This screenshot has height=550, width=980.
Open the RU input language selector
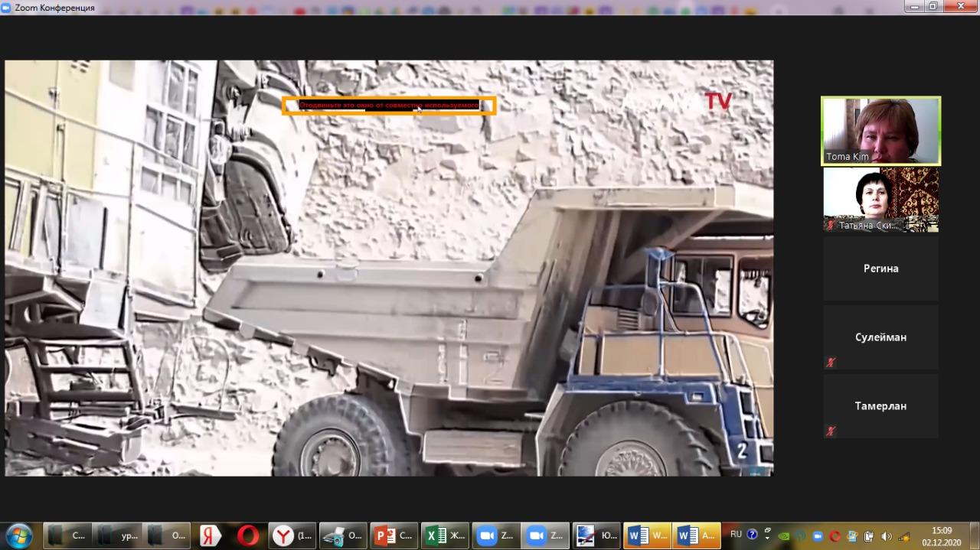click(x=736, y=535)
